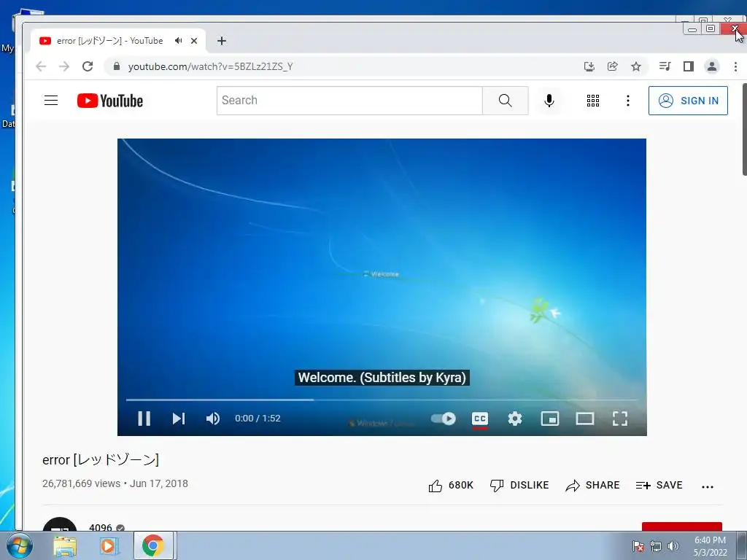Image resolution: width=747 pixels, height=560 pixels.
Task: Turn off closed captions
Action: pyautogui.click(x=480, y=419)
